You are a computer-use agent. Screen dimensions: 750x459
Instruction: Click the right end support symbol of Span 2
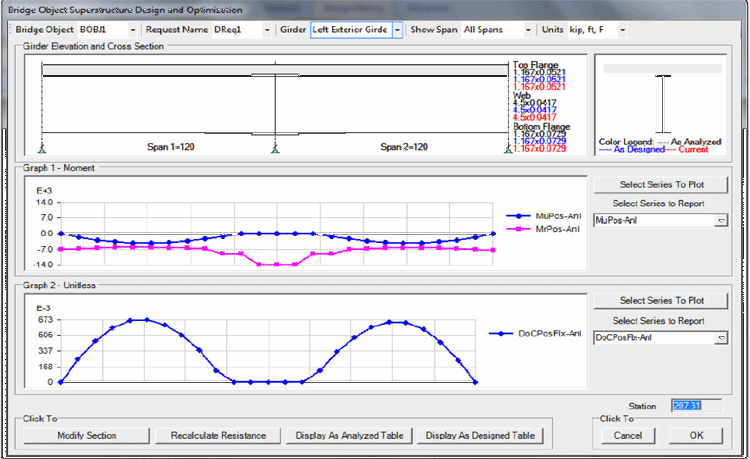[x=507, y=149]
